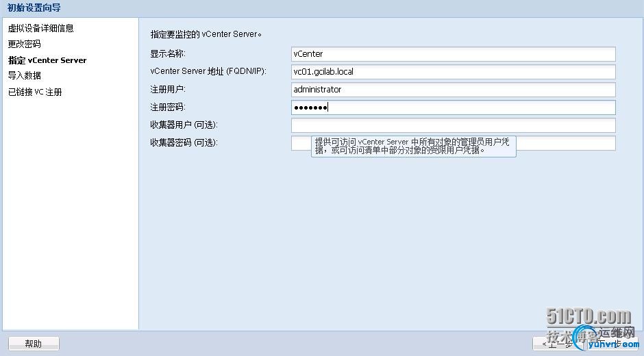644x356 pixels.
Task: Click the 注册用户 label
Action: pyautogui.click(x=168, y=89)
